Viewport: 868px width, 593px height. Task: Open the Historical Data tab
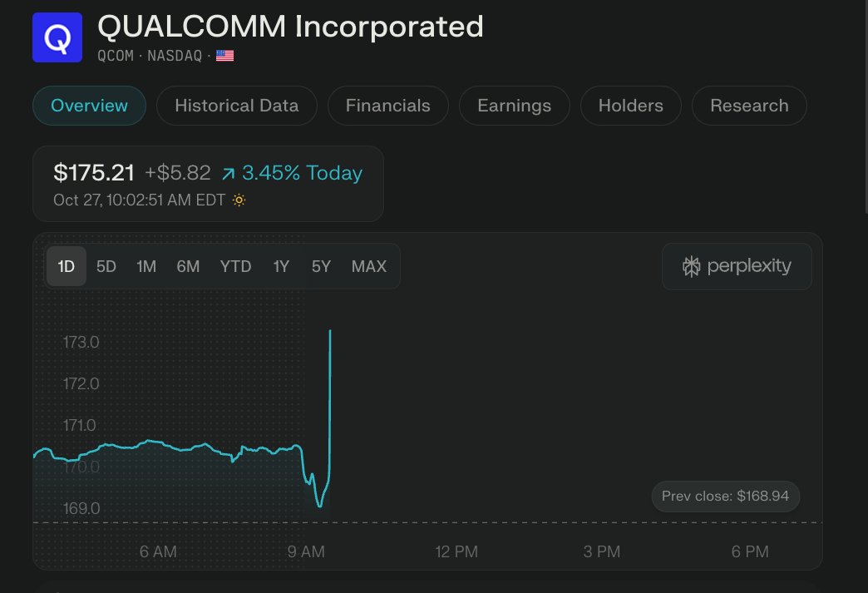[x=236, y=106]
